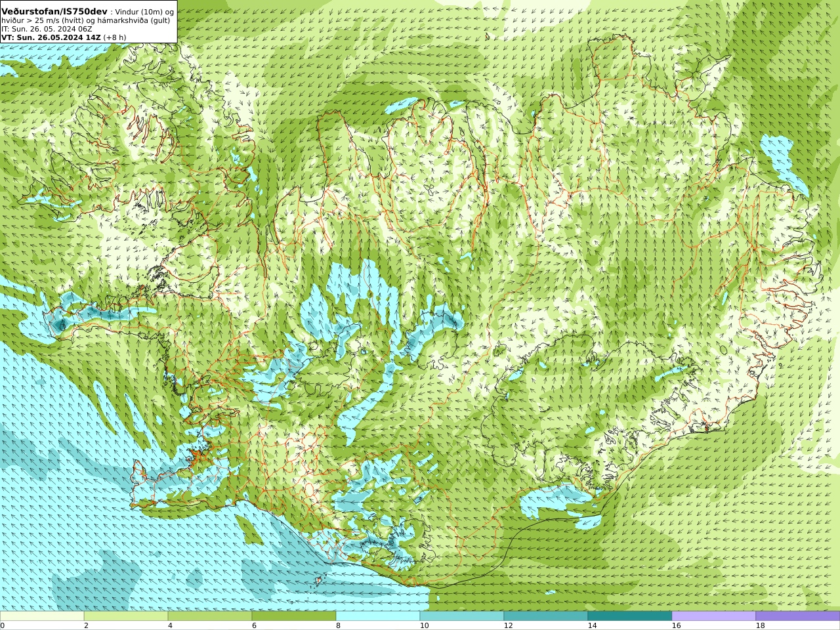Click the "(+8 h)" forecast offset text
This screenshot has height=630, width=840.
(x=115, y=37)
